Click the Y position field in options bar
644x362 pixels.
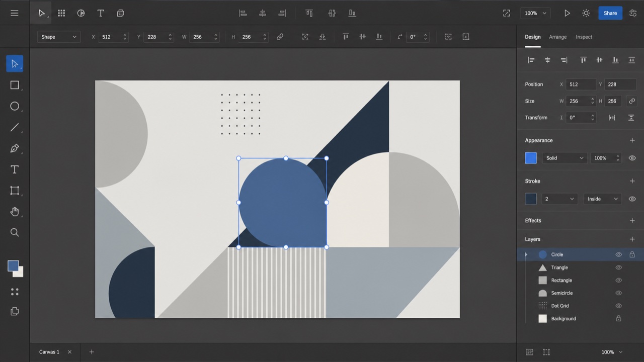coord(158,37)
